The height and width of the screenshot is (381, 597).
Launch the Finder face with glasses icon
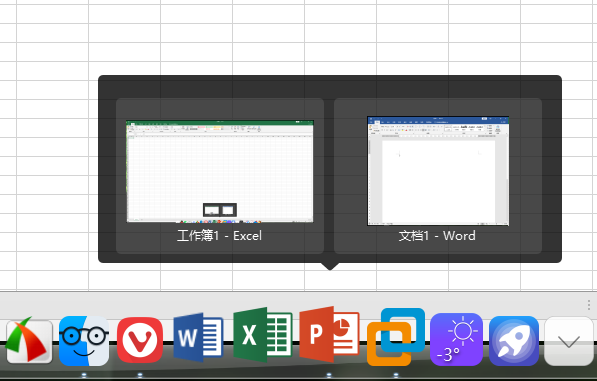coord(84,341)
